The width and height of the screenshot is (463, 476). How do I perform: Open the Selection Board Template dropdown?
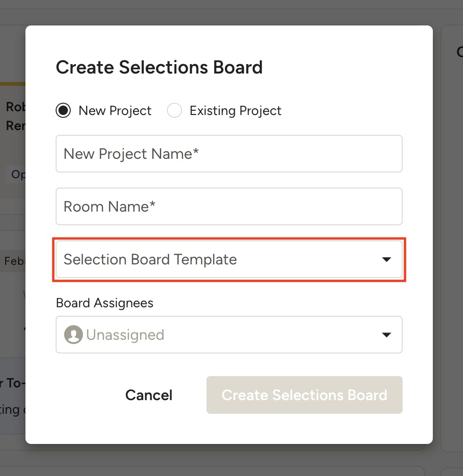[x=229, y=260]
